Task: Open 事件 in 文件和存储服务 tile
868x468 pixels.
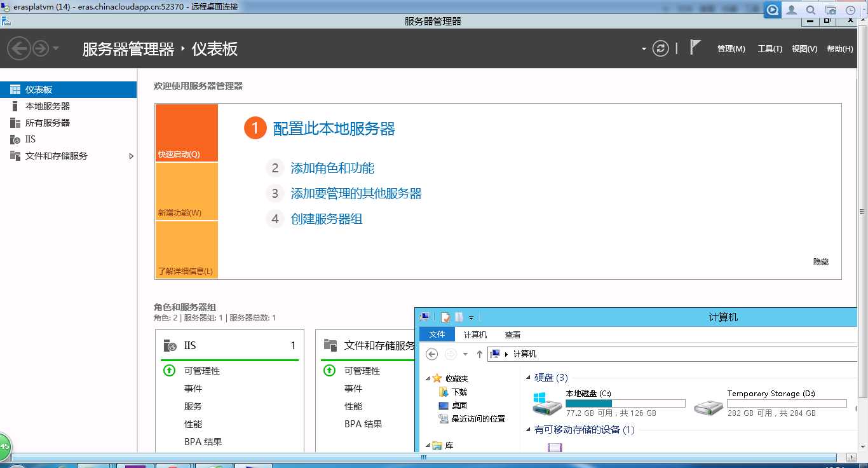Action: click(353, 389)
